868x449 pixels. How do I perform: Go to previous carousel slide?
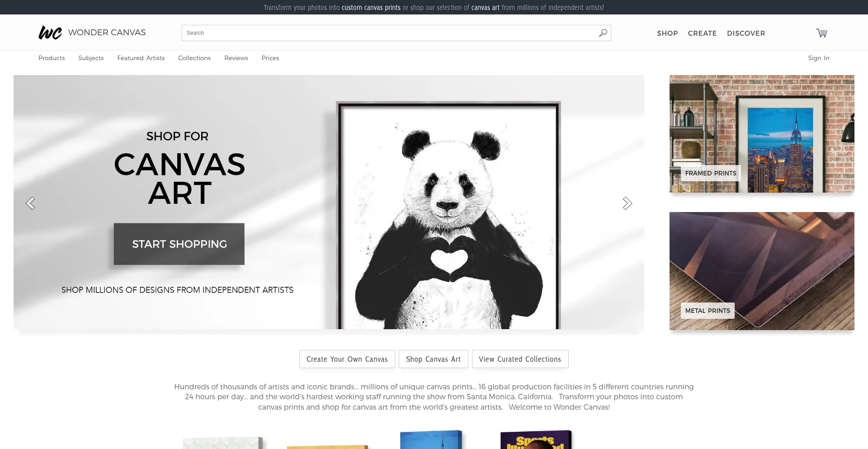pyautogui.click(x=30, y=203)
